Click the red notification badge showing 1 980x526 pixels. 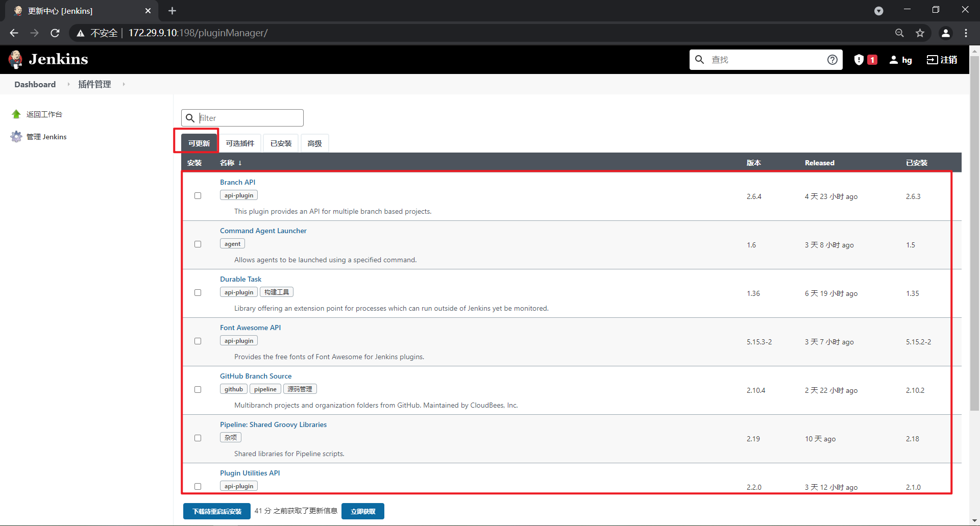coord(872,60)
